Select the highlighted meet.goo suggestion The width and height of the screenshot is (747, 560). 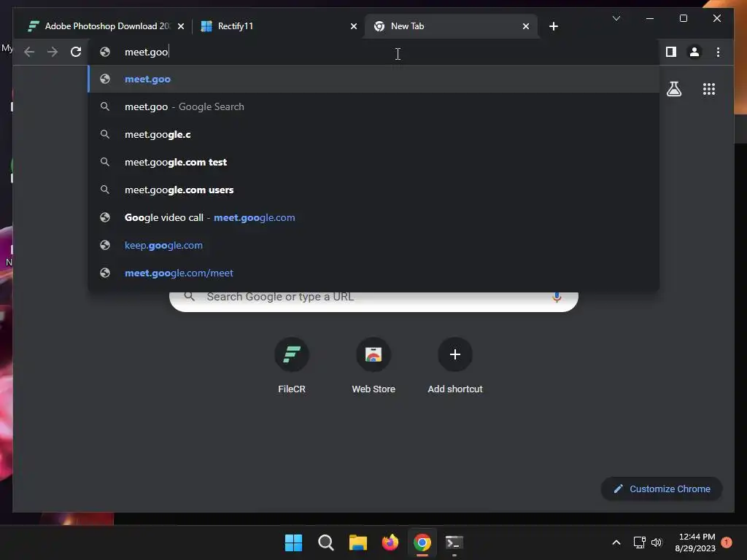(x=373, y=79)
